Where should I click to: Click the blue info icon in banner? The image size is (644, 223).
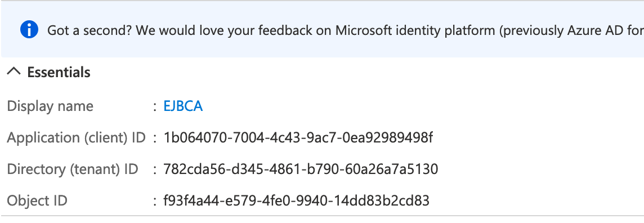click(29, 30)
